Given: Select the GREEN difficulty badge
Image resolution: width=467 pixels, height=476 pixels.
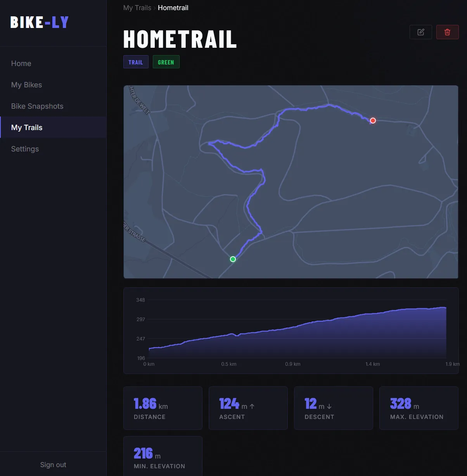Looking at the screenshot, I should tap(166, 62).
